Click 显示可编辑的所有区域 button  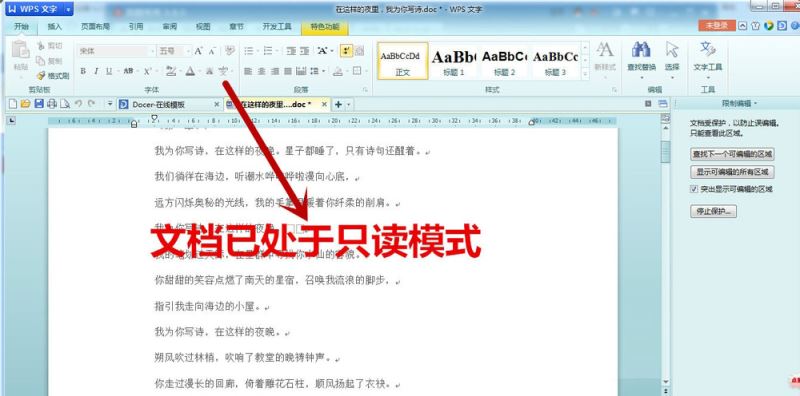click(732, 171)
